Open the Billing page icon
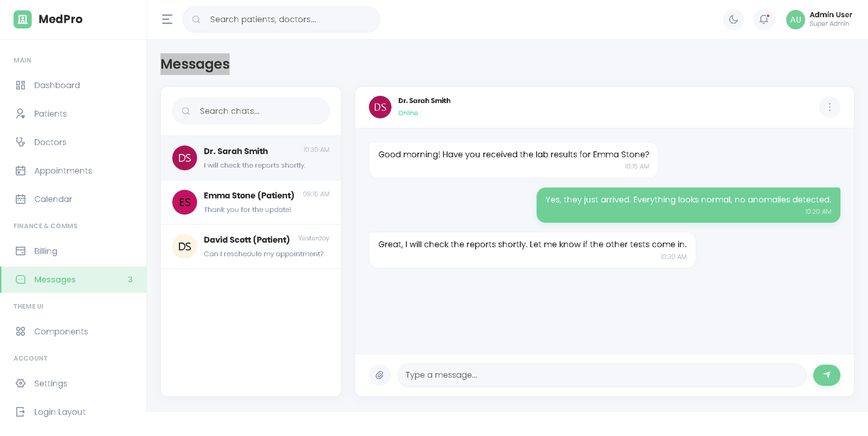This screenshot has width=868, height=436. [x=21, y=251]
